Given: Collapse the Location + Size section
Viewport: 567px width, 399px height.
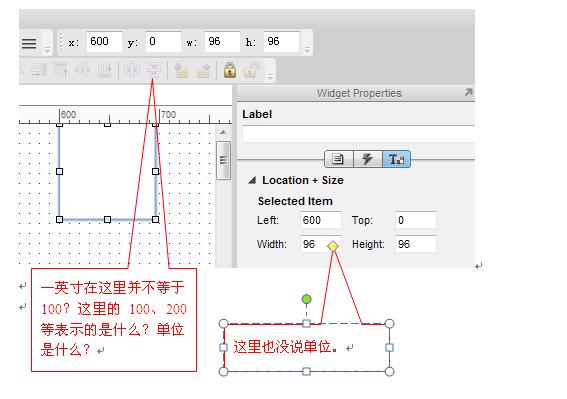Looking at the screenshot, I should click(252, 180).
